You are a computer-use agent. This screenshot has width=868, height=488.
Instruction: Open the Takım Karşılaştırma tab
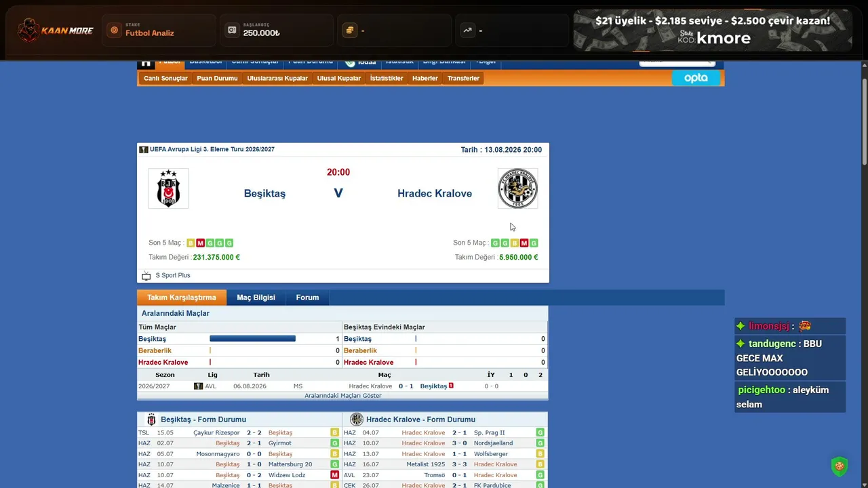pos(182,298)
